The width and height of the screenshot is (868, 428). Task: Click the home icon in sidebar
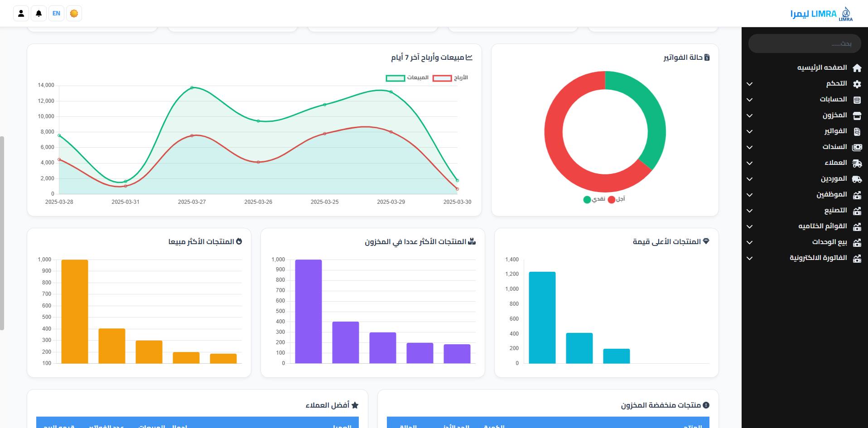(857, 68)
